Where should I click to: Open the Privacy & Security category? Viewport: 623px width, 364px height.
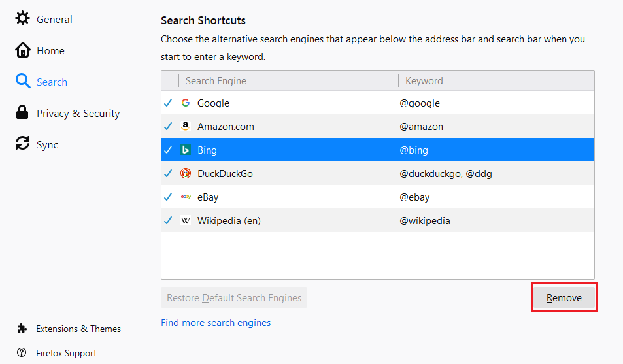click(x=78, y=114)
